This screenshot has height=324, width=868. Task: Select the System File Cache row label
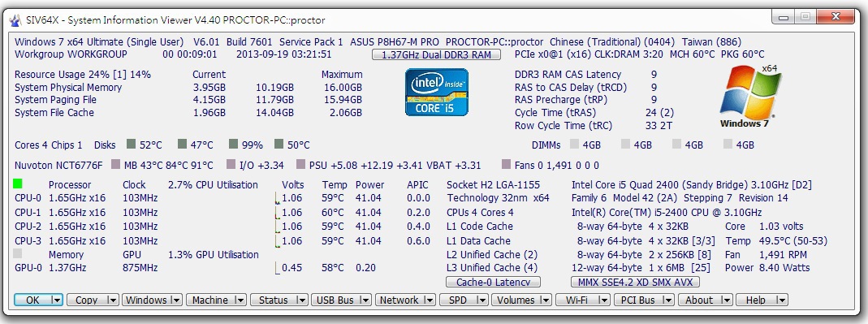click(54, 112)
